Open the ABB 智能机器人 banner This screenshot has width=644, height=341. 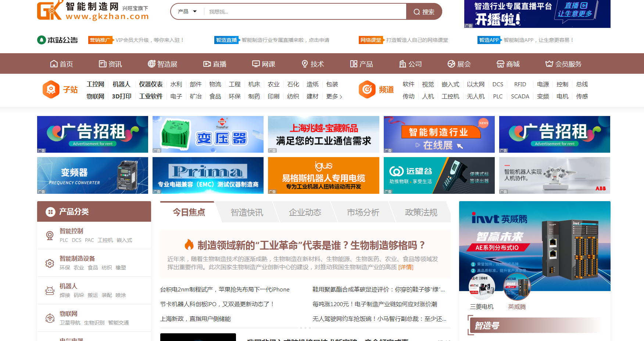coord(555,175)
